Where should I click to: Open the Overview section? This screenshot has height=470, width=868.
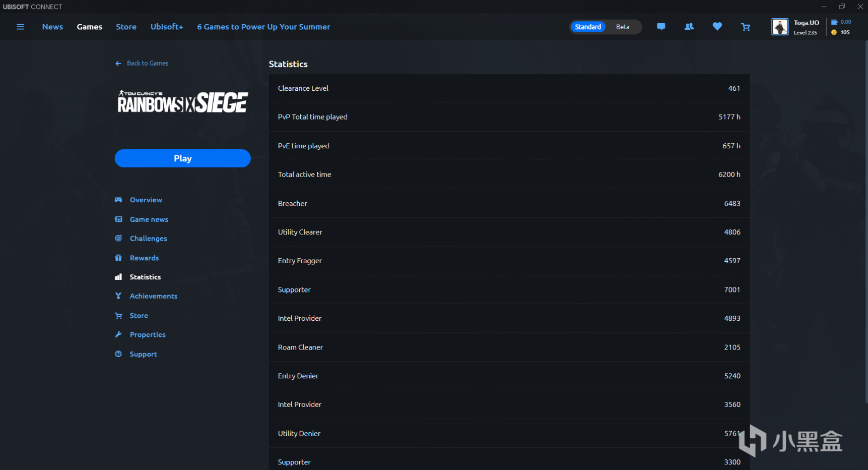click(x=146, y=200)
